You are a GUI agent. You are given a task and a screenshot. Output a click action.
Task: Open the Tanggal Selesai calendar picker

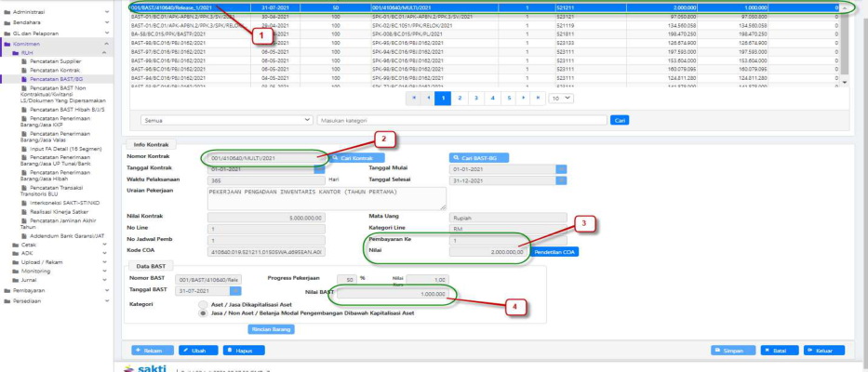coord(561,179)
